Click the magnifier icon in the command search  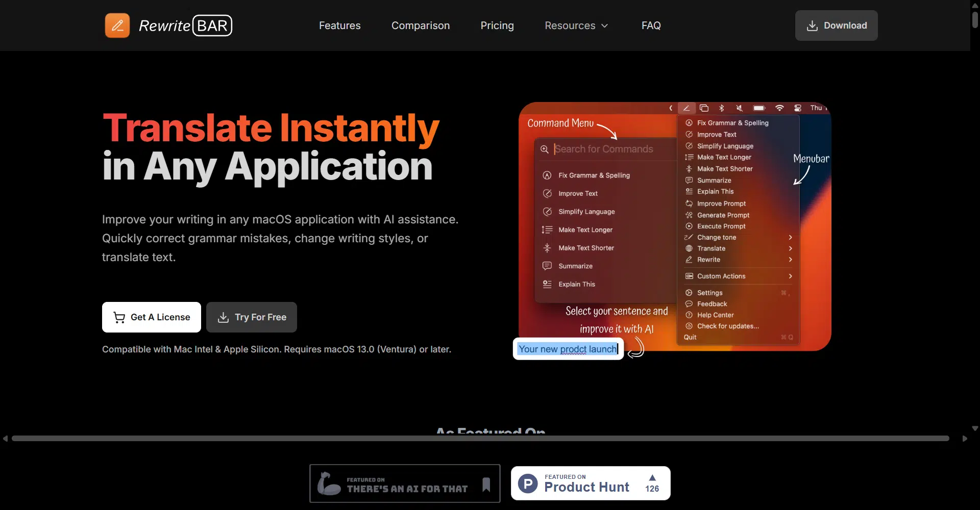(x=545, y=149)
